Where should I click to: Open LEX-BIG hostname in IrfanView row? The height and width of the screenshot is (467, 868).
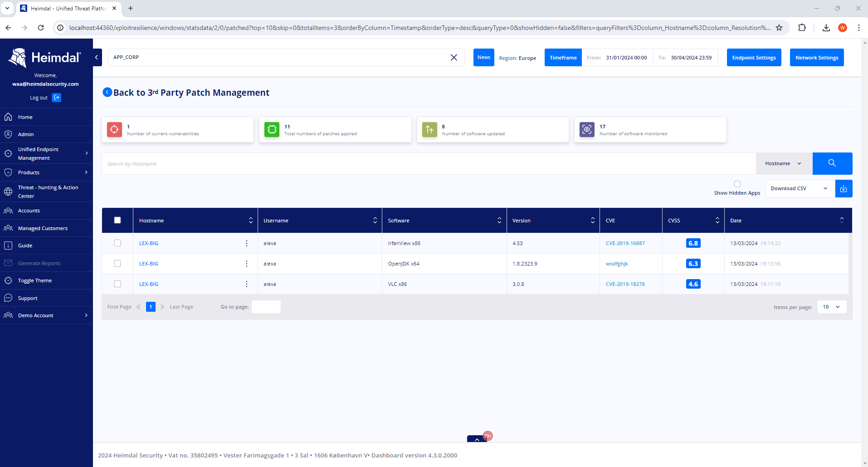(149, 243)
